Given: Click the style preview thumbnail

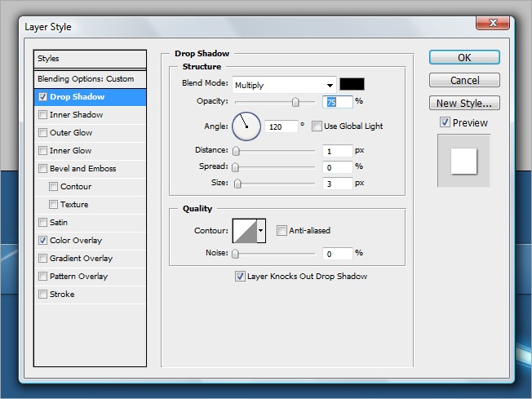Looking at the screenshot, I should (x=463, y=161).
